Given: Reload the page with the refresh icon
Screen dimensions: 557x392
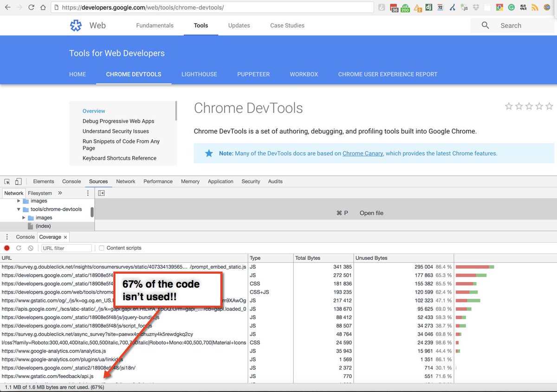Looking at the screenshot, I should click(32, 7).
